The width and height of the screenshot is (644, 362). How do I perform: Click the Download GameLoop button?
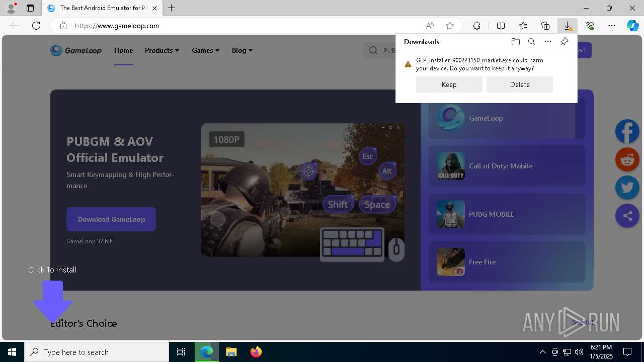point(111,219)
